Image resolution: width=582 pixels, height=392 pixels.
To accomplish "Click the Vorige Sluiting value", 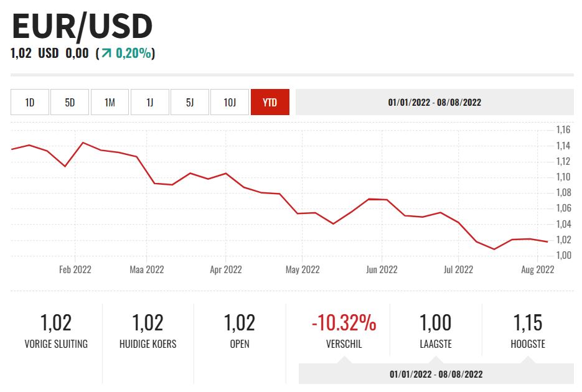I will coord(56,323).
